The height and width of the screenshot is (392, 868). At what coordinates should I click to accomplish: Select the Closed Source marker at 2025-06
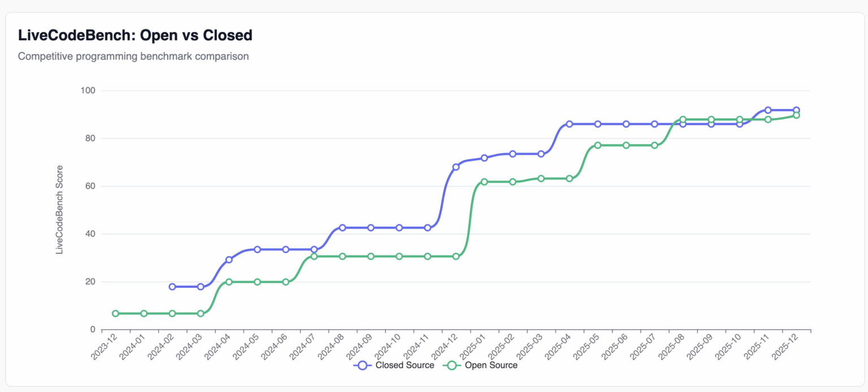point(626,124)
